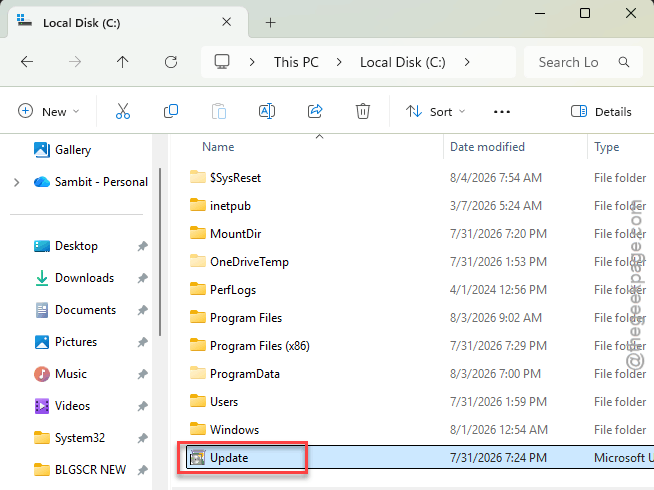Screen dimensions: 654x490
Task: Expand chevron before This PC breadcrumb
Action: click(252, 62)
